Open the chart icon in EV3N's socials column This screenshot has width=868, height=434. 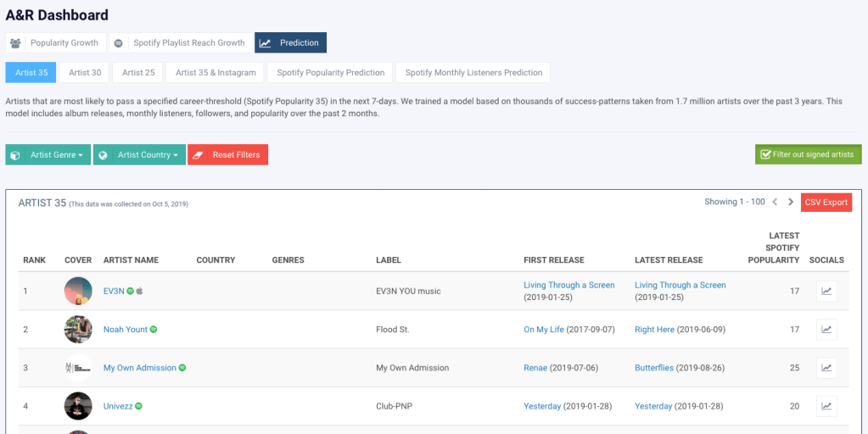826,292
